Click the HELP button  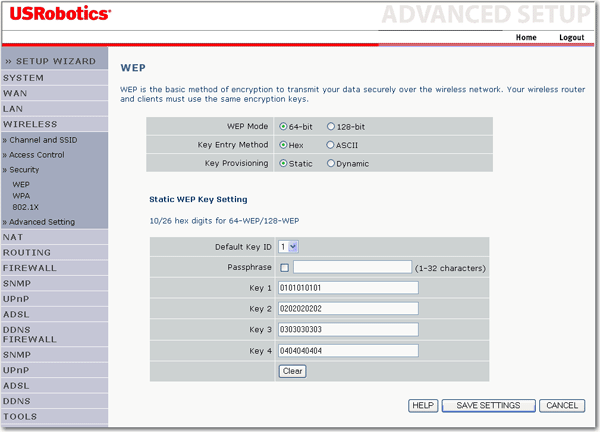(x=424, y=405)
